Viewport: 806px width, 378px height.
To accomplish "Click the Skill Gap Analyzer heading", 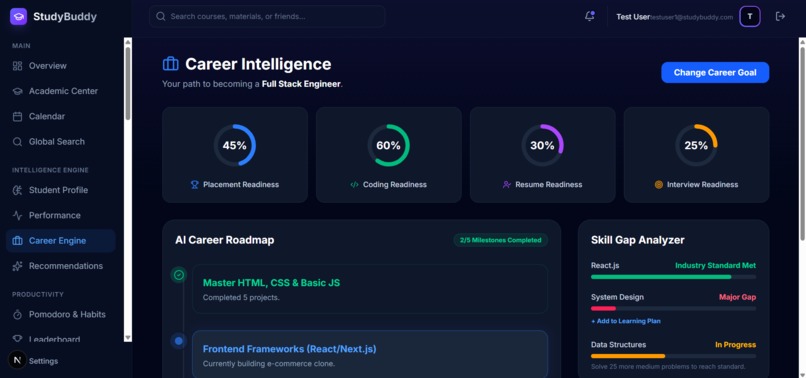I will (638, 240).
